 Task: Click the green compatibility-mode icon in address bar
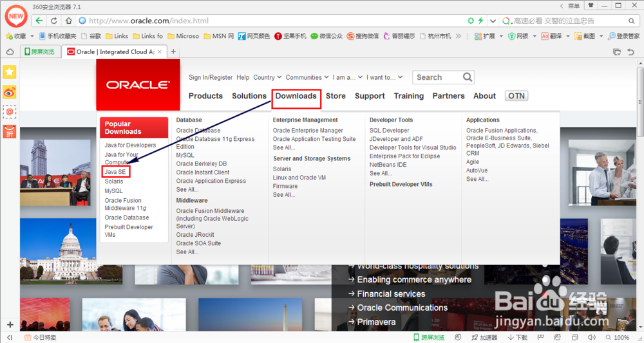(471, 21)
